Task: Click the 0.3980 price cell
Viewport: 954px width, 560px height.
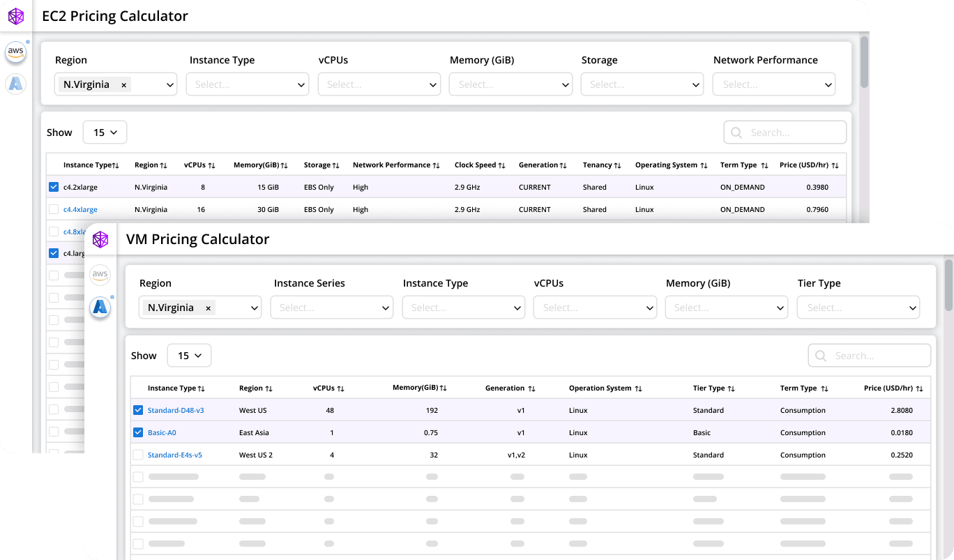Action: click(x=817, y=187)
